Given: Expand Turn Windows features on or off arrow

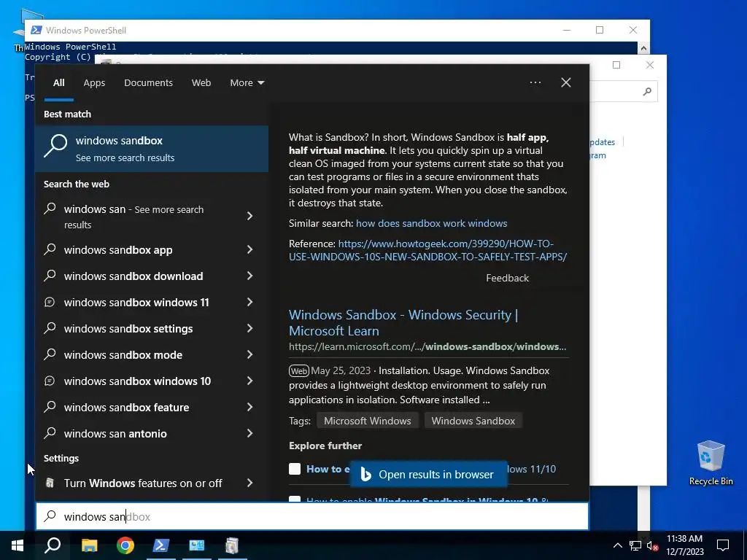Looking at the screenshot, I should point(249,483).
